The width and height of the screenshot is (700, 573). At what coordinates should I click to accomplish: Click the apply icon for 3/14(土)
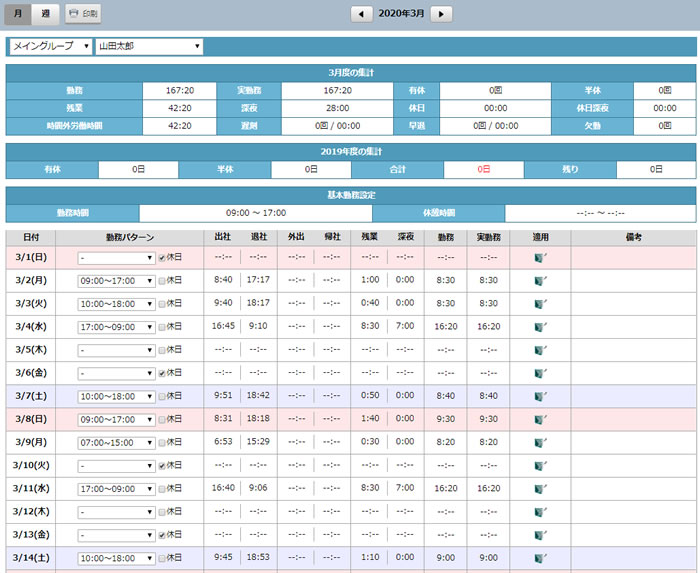540,558
